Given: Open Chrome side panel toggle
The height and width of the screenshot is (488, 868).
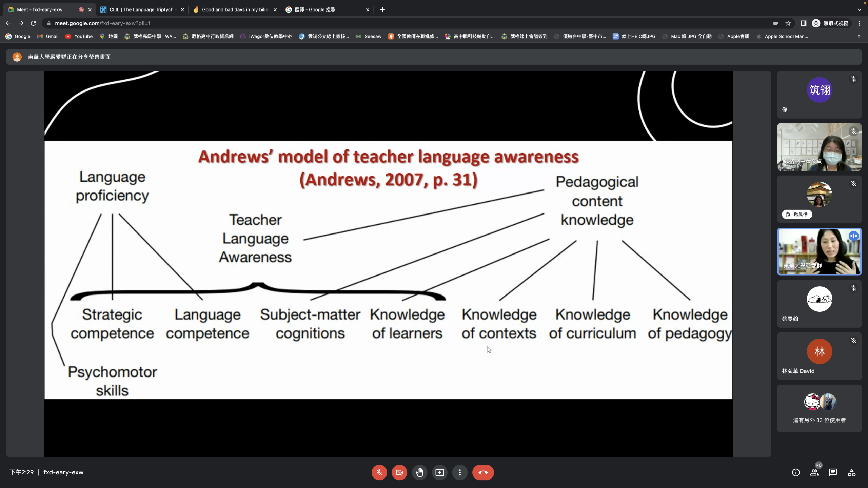Looking at the screenshot, I should coord(803,23).
